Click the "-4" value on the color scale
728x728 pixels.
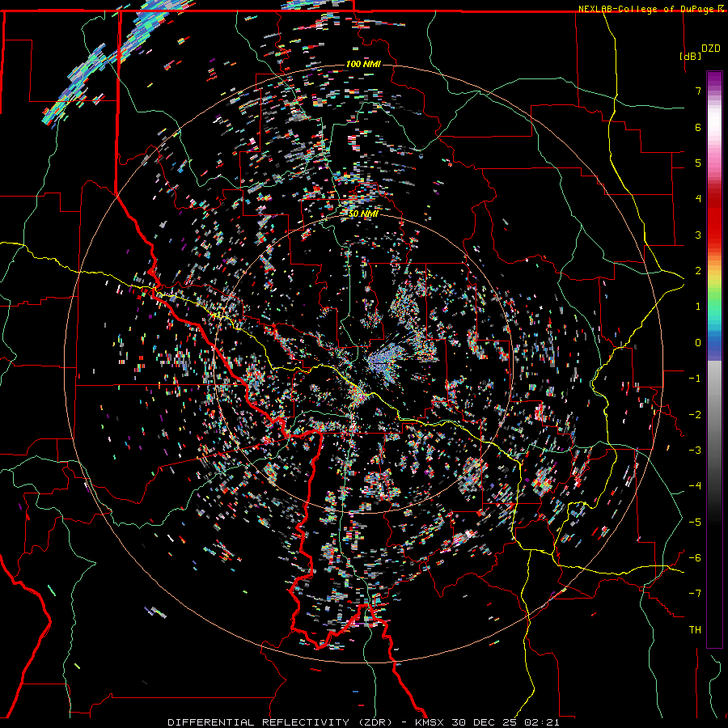point(695,485)
